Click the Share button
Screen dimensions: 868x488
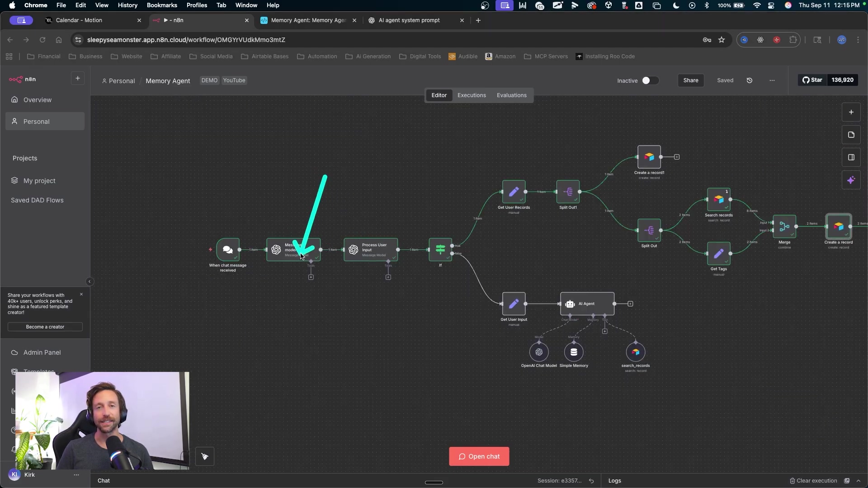pyautogui.click(x=690, y=80)
